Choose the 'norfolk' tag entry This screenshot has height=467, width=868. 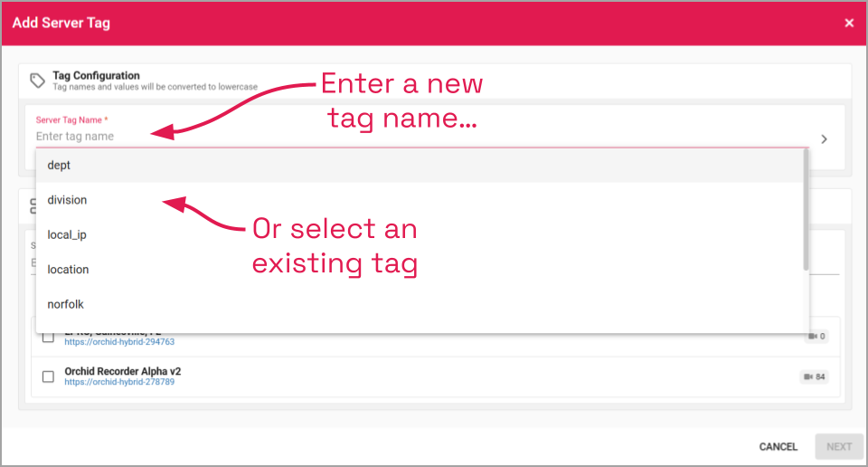65,305
